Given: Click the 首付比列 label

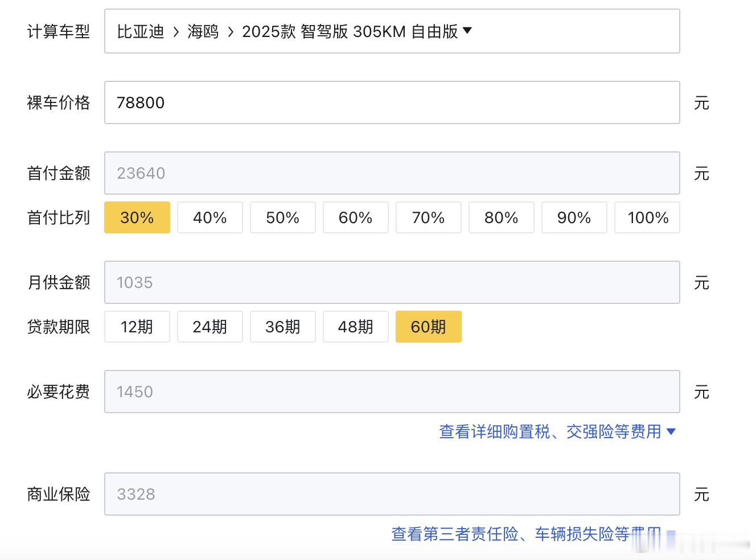Looking at the screenshot, I should click(59, 217).
